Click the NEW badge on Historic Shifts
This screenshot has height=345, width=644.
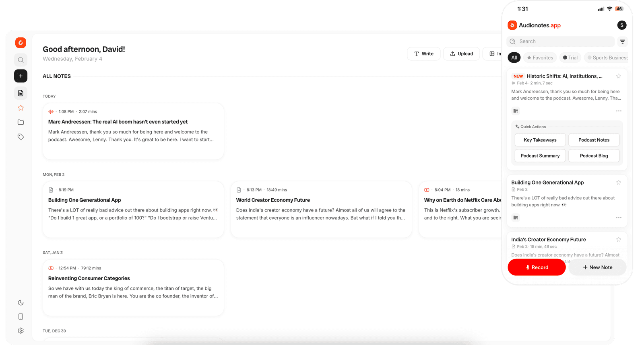(518, 76)
